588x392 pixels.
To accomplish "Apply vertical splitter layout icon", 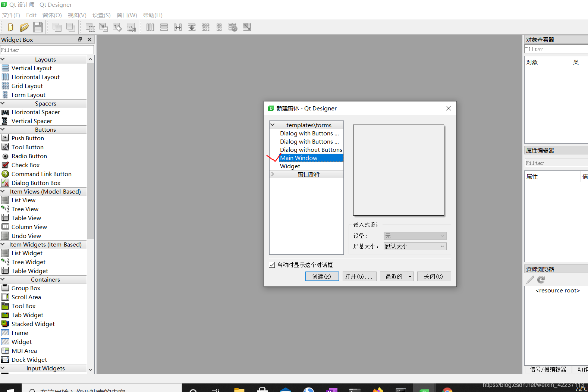I will [x=192, y=27].
